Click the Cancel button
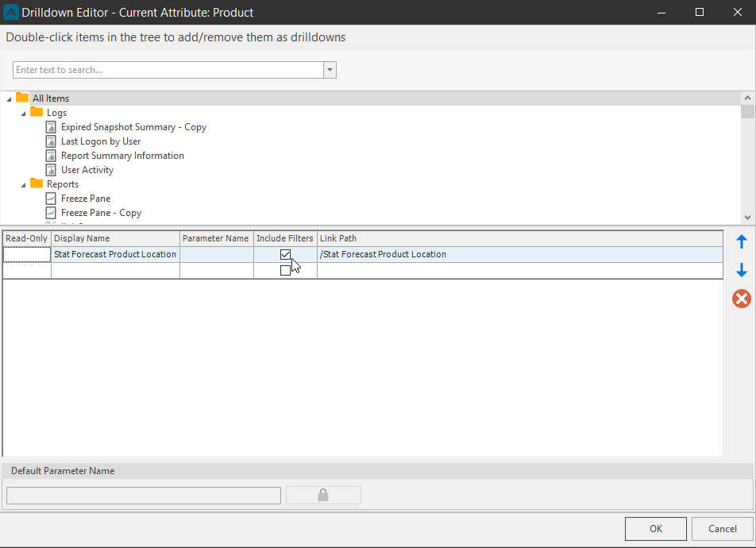756x548 pixels. pyautogui.click(x=723, y=529)
